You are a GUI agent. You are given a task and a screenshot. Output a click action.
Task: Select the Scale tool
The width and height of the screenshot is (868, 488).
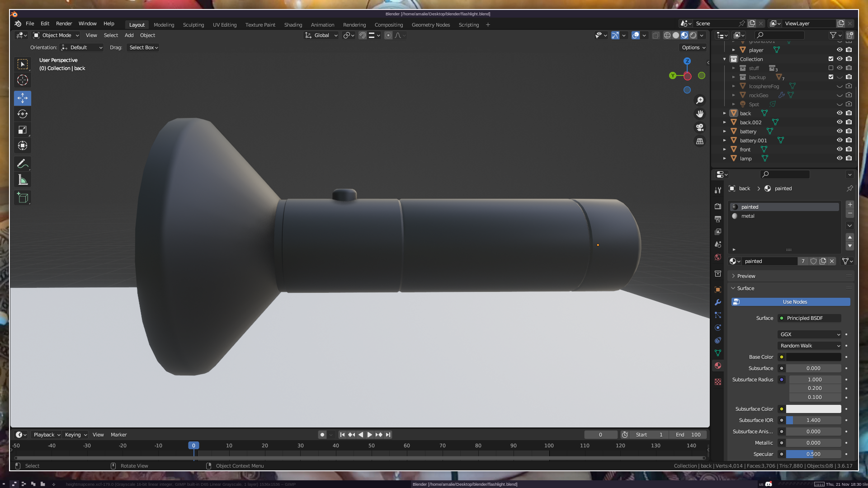(23, 130)
